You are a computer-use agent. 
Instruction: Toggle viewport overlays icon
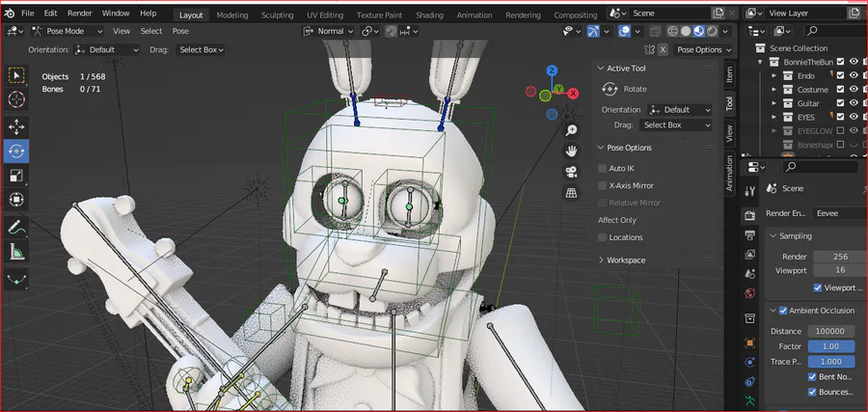624,32
